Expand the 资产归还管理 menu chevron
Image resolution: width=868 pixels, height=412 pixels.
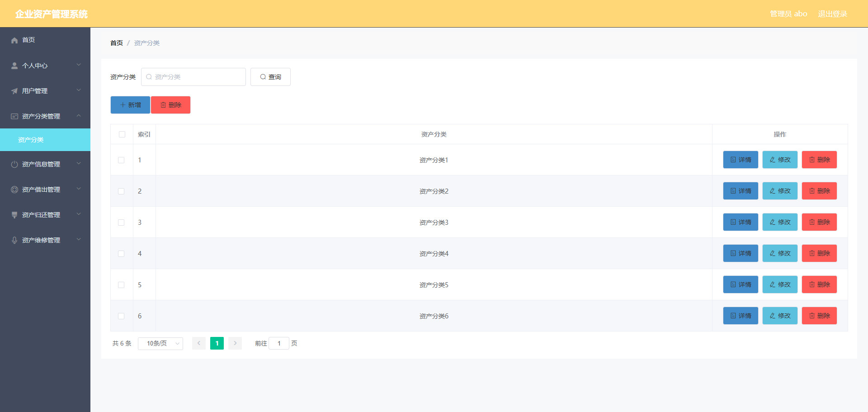(x=79, y=214)
